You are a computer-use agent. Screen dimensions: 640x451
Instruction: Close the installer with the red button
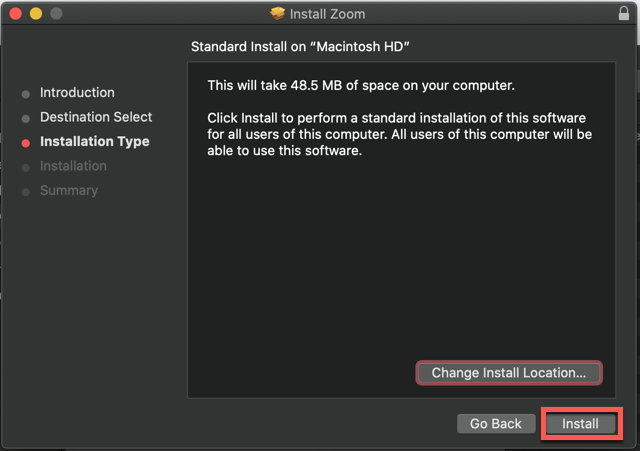15,14
